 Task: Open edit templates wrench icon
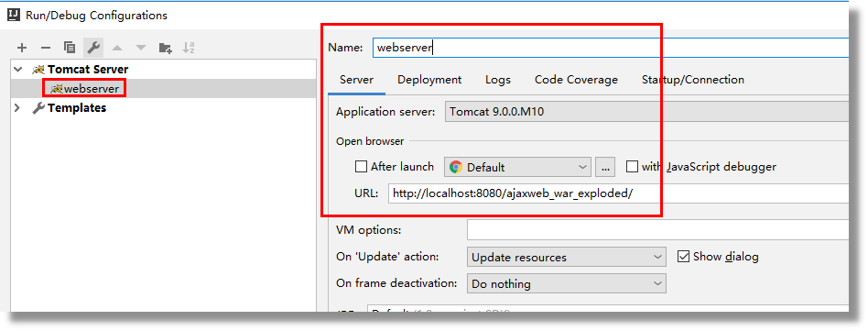(x=93, y=48)
